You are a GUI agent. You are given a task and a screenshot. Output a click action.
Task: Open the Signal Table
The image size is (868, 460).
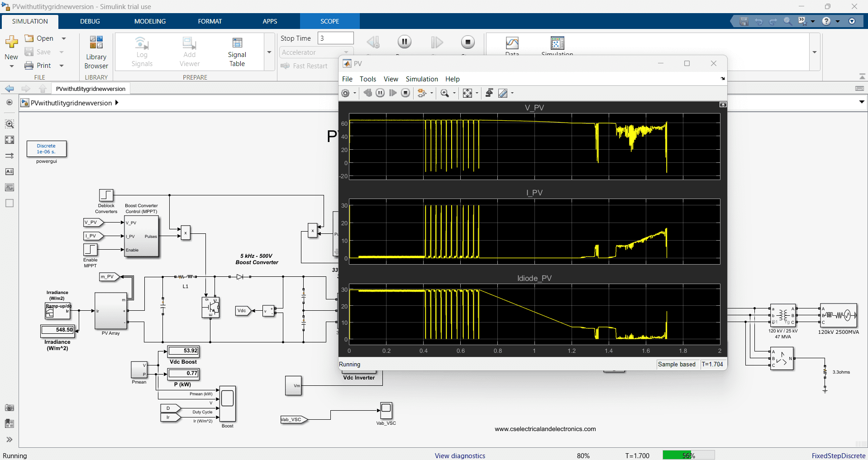point(237,52)
